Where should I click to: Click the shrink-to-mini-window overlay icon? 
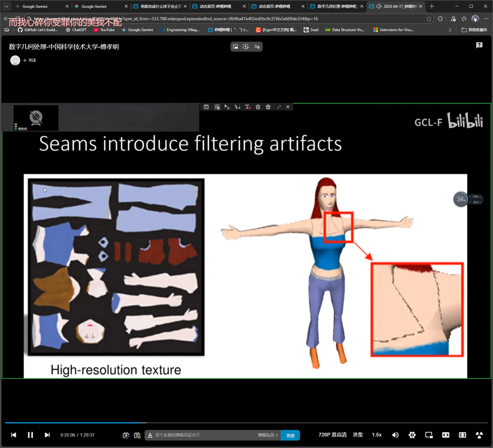click(235, 47)
